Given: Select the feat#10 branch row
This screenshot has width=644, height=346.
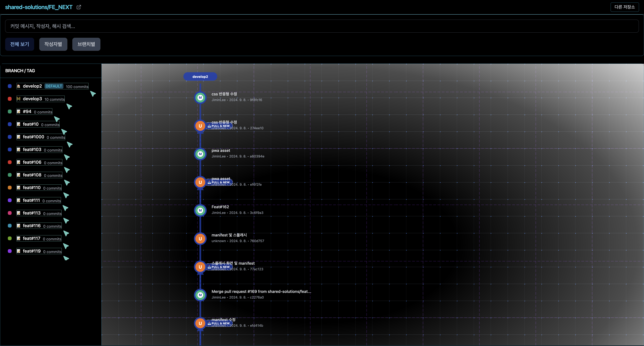Looking at the screenshot, I should [x=38, y=124].
